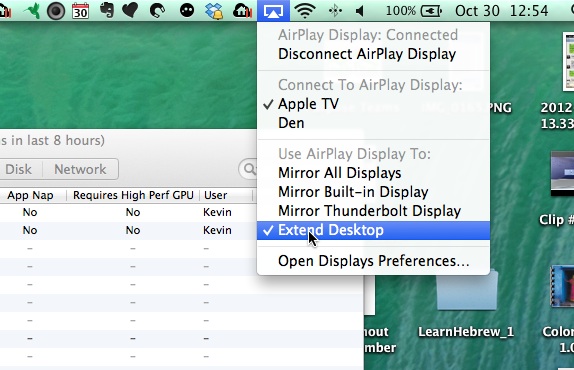Open the battery status icon
This screenshot has width=574, height=370.
[x=431, y=11]
